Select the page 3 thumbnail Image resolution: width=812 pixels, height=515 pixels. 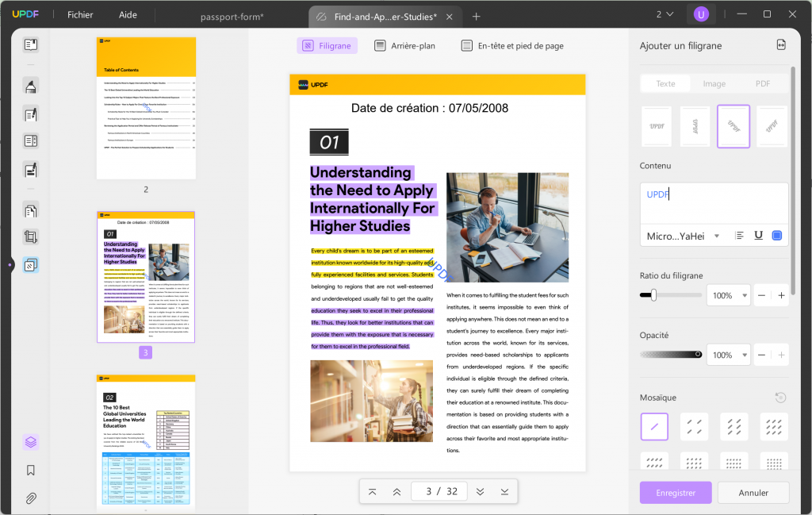pyautogui.click(x=146, y=275)
